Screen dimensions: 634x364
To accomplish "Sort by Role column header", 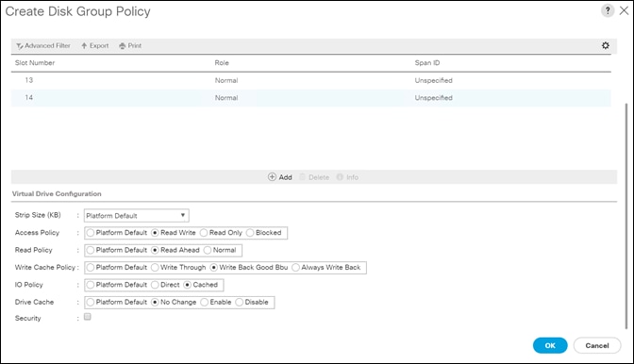I will pyautogui.click(x=222, y=62).
